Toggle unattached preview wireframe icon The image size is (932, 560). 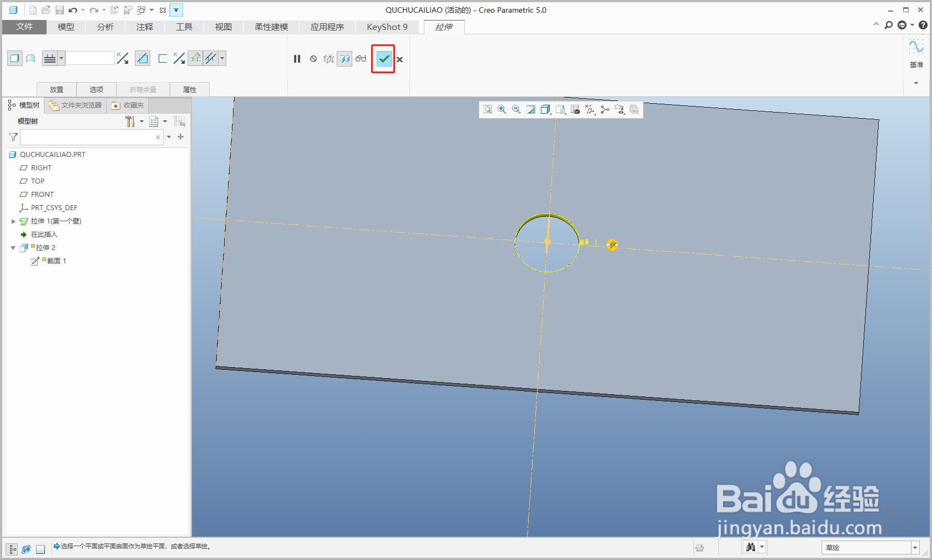pyautogui.click(x=328, y=59)
